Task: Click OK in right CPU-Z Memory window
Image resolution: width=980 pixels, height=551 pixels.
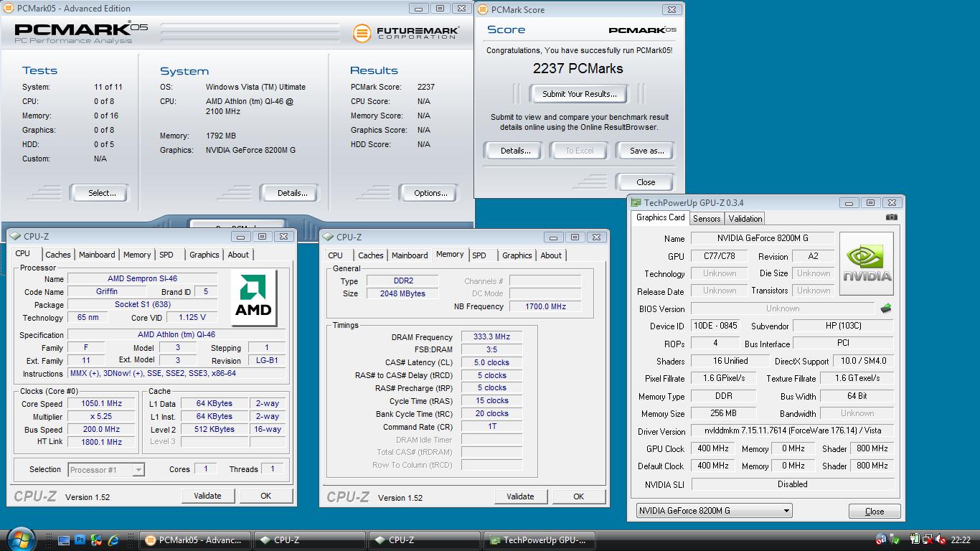Action: point(578,496)
